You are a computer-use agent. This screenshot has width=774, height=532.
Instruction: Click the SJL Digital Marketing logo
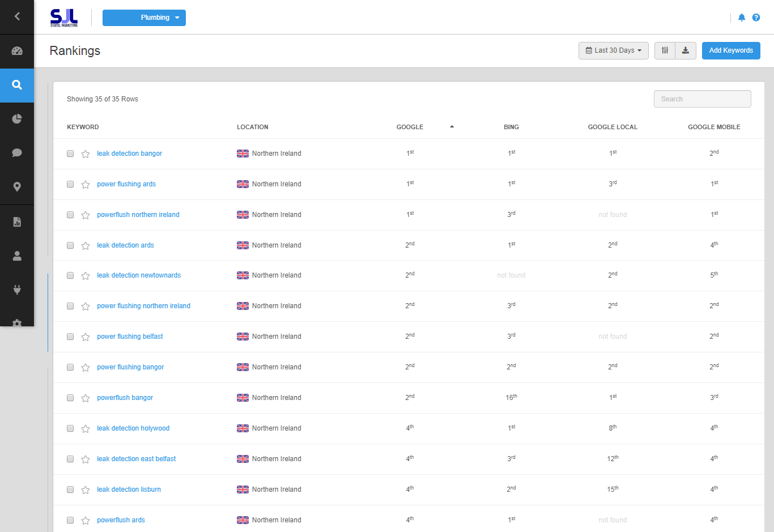pos(64,18)
